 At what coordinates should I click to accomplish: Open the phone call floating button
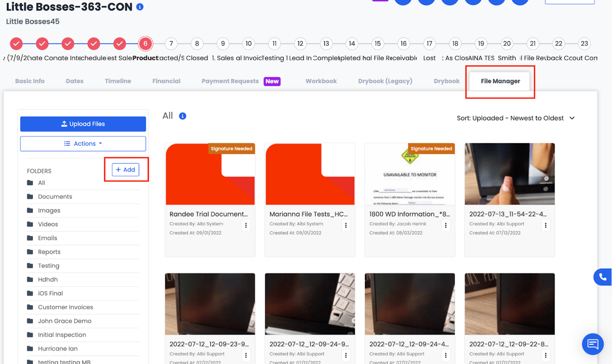pos(602,277)
